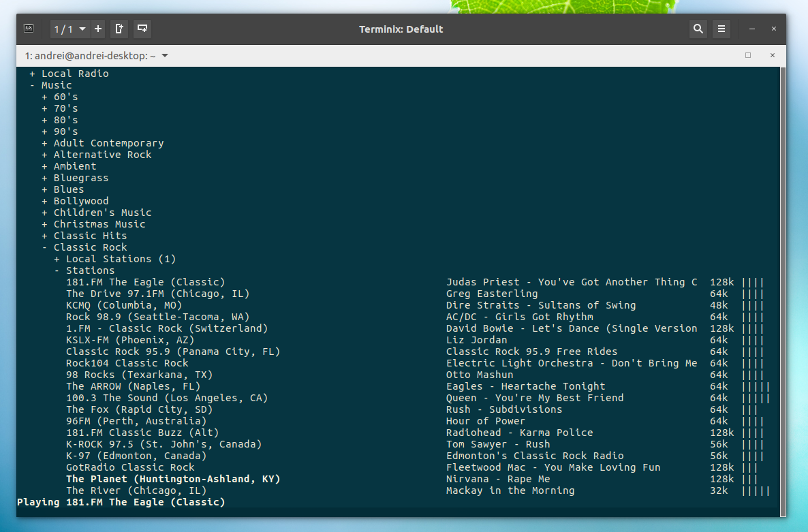Click Judas Priest now-playing text

pos(572,282)
